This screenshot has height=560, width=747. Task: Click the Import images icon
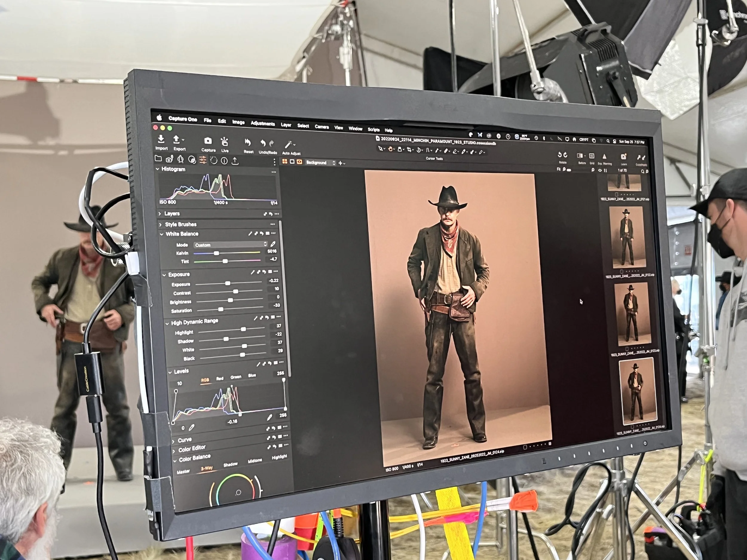161,139
